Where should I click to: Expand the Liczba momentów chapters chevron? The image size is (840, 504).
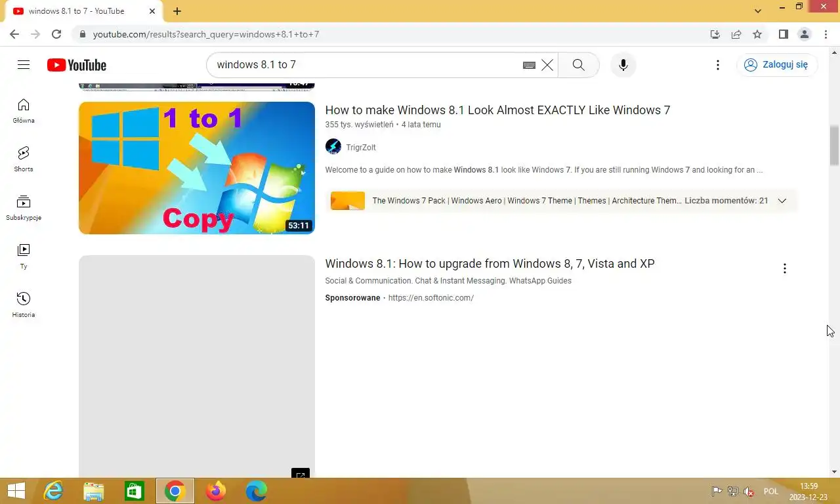(782, 201)
